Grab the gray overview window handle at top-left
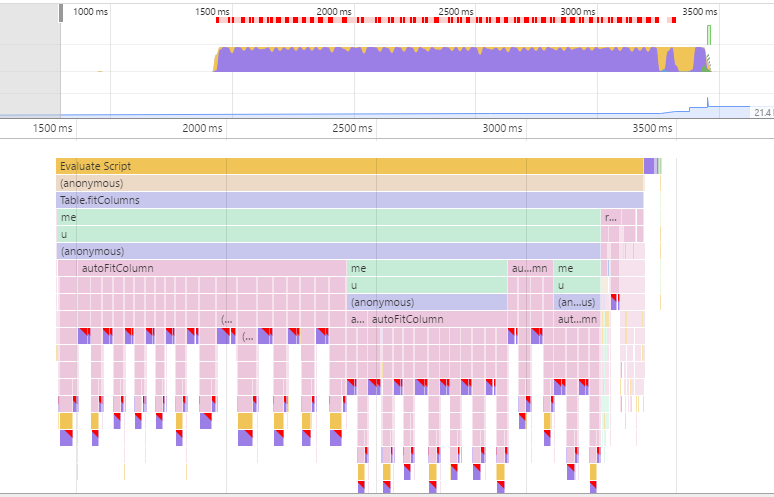This screenshot has height=497, width=774. click(61, 13)
